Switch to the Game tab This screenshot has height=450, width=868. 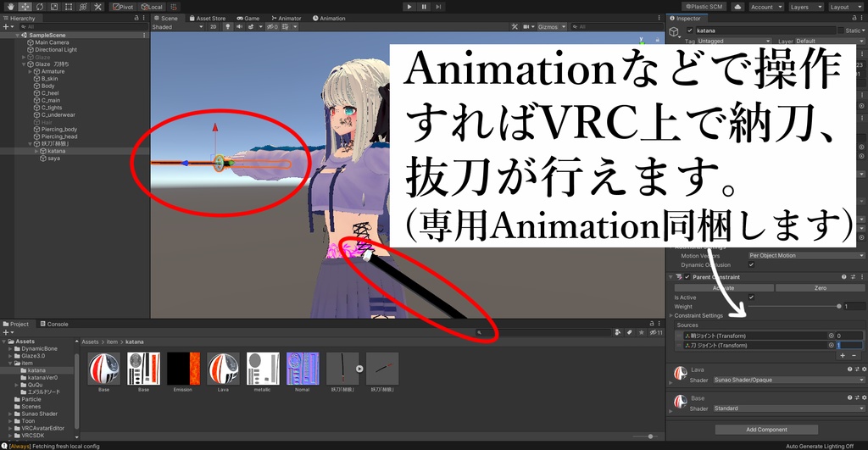(248, 19)
